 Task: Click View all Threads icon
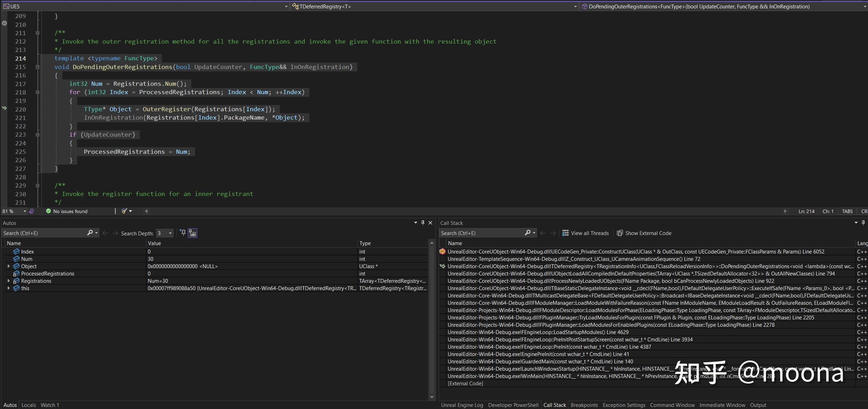[x=566, y=233]
